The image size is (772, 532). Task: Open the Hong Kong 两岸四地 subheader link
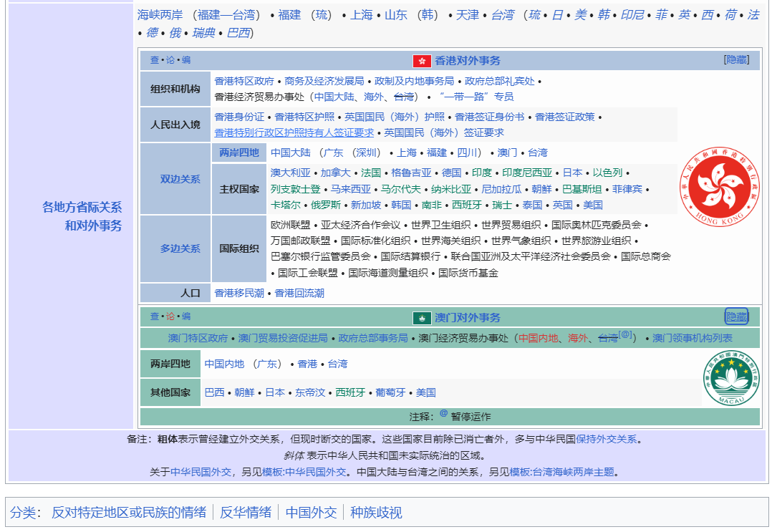tap(239, 153)
